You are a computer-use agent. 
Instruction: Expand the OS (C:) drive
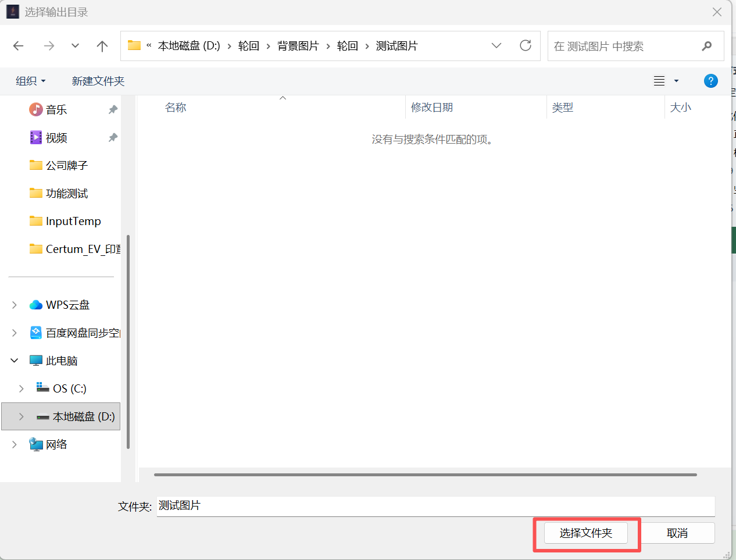[22, 388]
